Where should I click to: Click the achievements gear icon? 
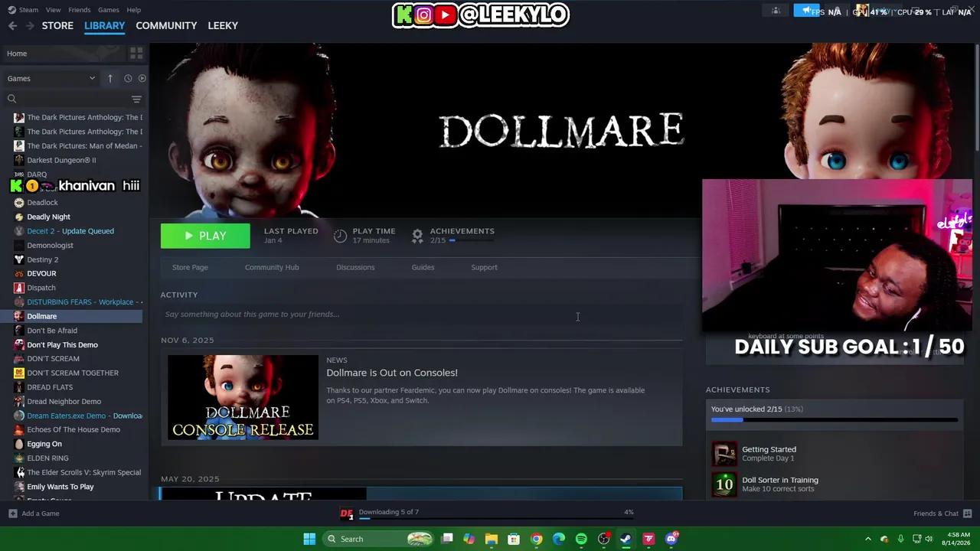coord(417,236)
